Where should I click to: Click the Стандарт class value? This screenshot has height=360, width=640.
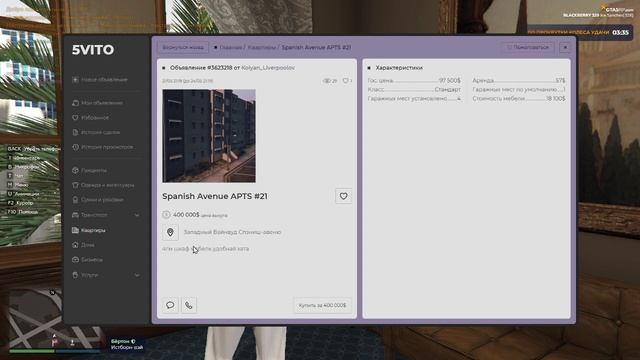click(x=448, y=89)
